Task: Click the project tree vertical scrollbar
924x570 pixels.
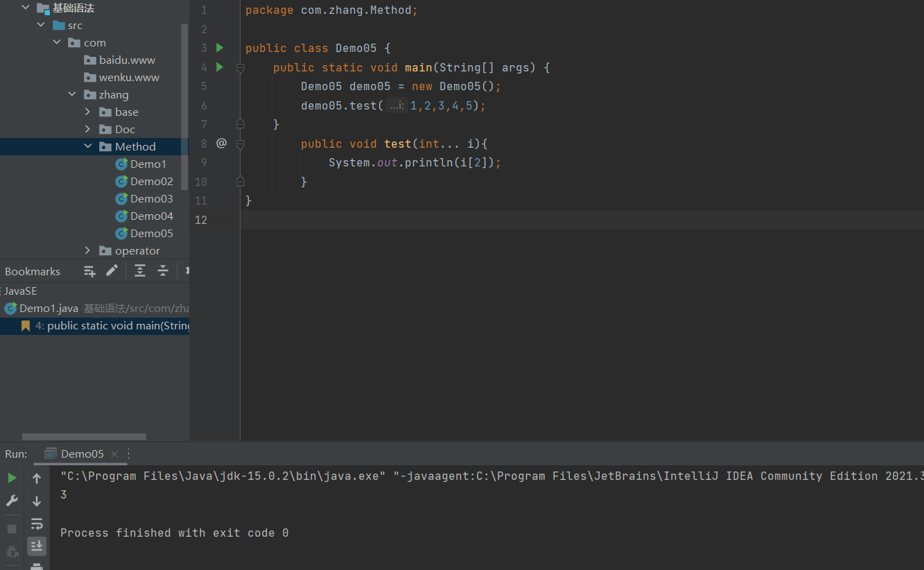Action: 184,107
